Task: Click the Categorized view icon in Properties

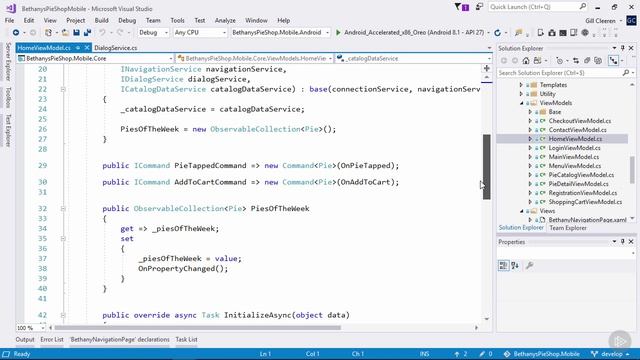Action: coord(503,266)
